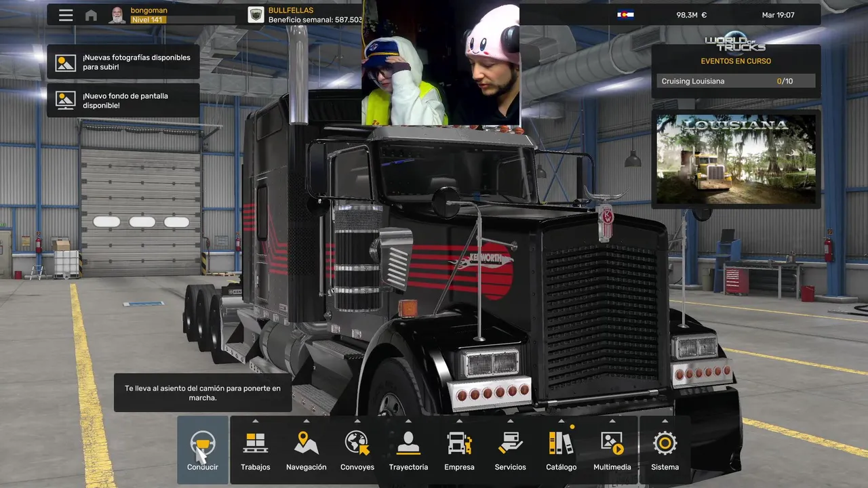
Task: Open the Cruising Louisiana event row
Action: [736, 81]
